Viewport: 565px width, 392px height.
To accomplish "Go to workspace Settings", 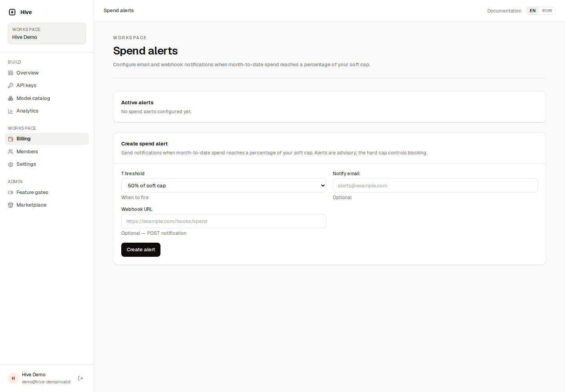I will pyautogui.click(x=47, y=164).
